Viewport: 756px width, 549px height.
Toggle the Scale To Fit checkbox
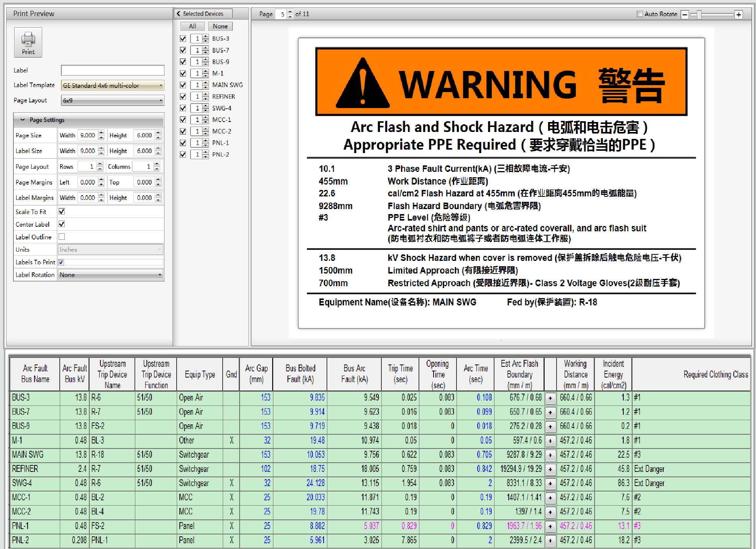62,211
